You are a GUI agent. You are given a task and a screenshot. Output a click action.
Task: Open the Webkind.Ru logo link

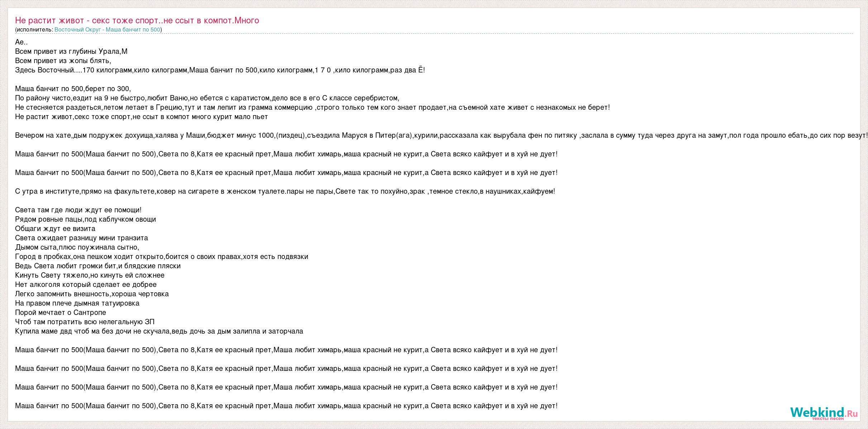point(824,413)
